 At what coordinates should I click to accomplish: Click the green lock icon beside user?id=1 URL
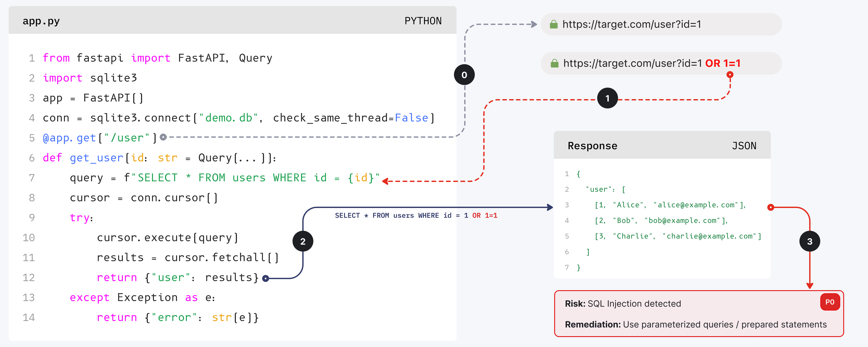click(554, 24)
